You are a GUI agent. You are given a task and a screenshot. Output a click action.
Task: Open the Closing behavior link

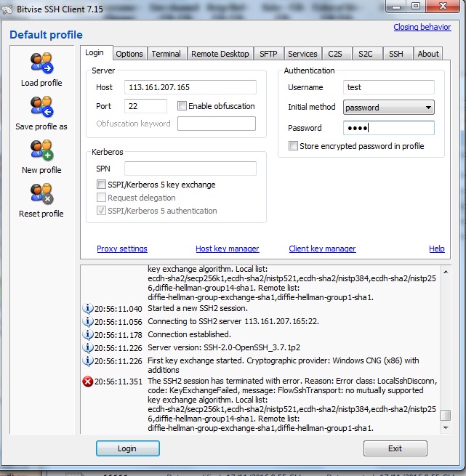(x=422, y=27)
